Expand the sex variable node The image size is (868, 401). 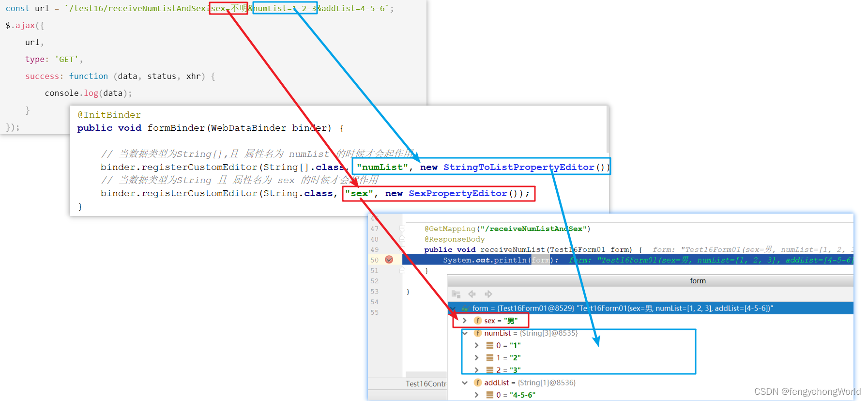click(465, 321)
